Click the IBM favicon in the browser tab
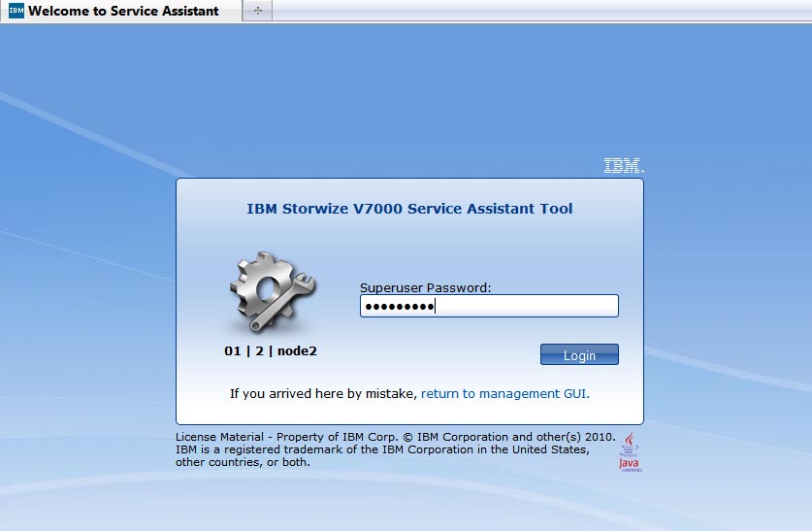Viewport: 812px width, 531px height. tap(16, 11)
